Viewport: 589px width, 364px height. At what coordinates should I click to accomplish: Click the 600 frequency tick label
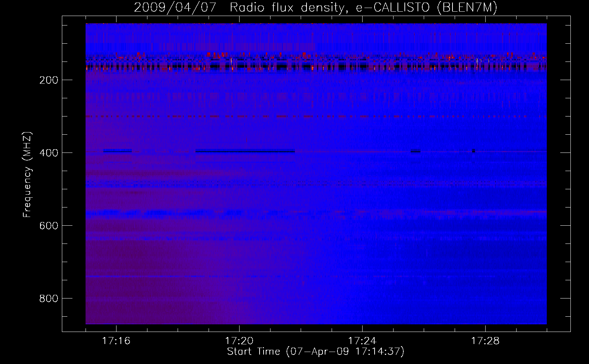pyautogui.click(x=49, y=226)
